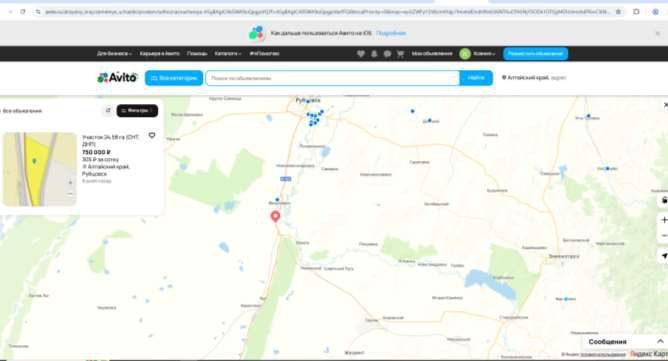
Task: Open the Фильтры button
Action: pyautogui.click(x=137, y=111)
